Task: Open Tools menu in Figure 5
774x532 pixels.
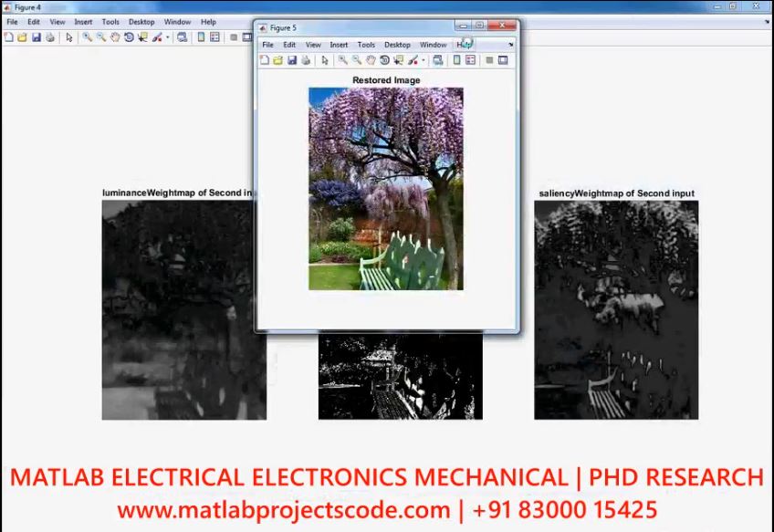Action: [366, 44]
